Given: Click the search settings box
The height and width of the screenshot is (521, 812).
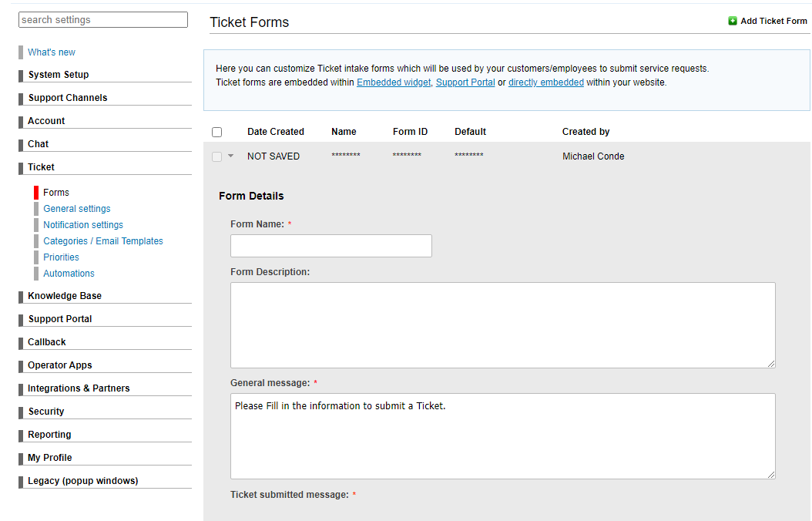Looking at the screenshot, I should click(x=103, y=20).
